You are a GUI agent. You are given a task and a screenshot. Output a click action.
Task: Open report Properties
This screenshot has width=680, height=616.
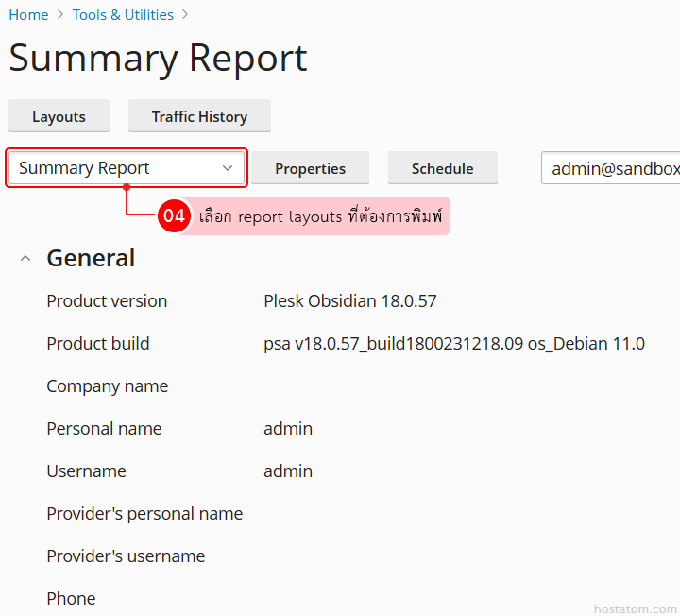coord(310,168)
